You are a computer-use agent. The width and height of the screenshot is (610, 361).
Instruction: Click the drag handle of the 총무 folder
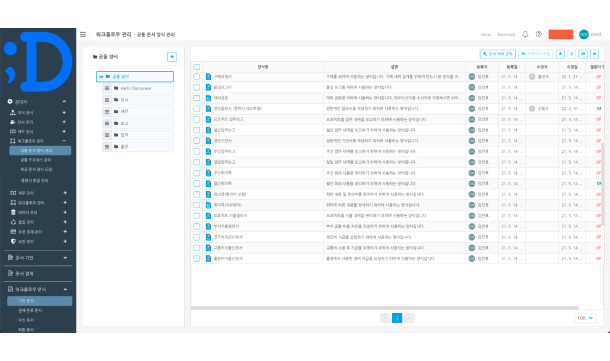107,147
